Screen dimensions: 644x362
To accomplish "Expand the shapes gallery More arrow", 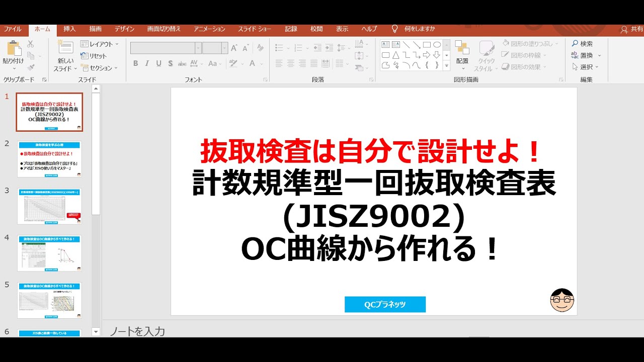I will coord(446,65).
